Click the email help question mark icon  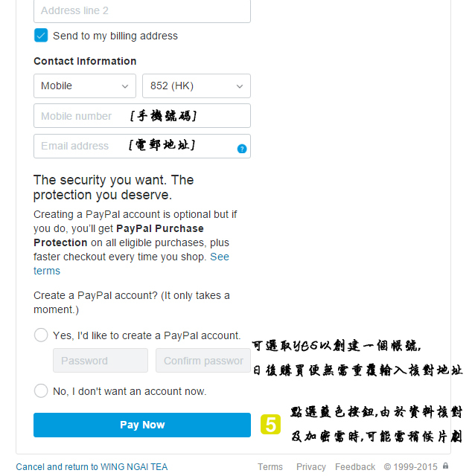pos(242,149)
